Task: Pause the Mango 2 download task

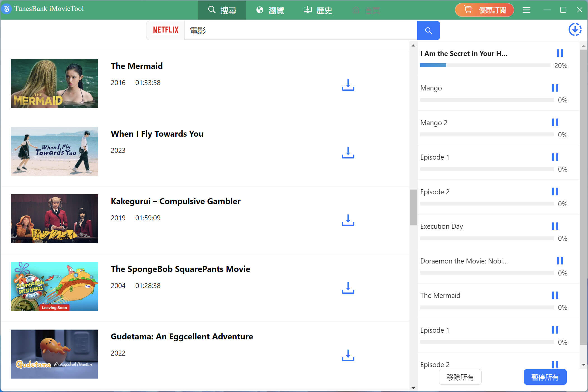Action: [x=555, y=122]
